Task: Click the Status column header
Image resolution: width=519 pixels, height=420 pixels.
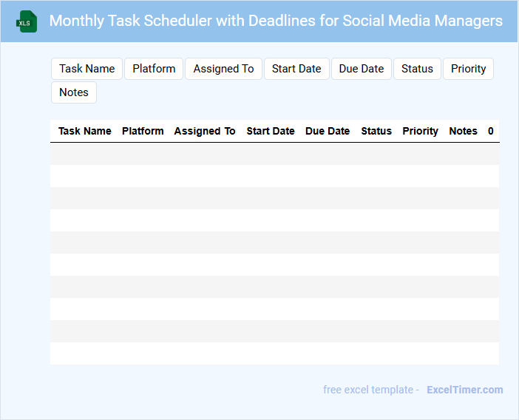Action: coord(376,131)
